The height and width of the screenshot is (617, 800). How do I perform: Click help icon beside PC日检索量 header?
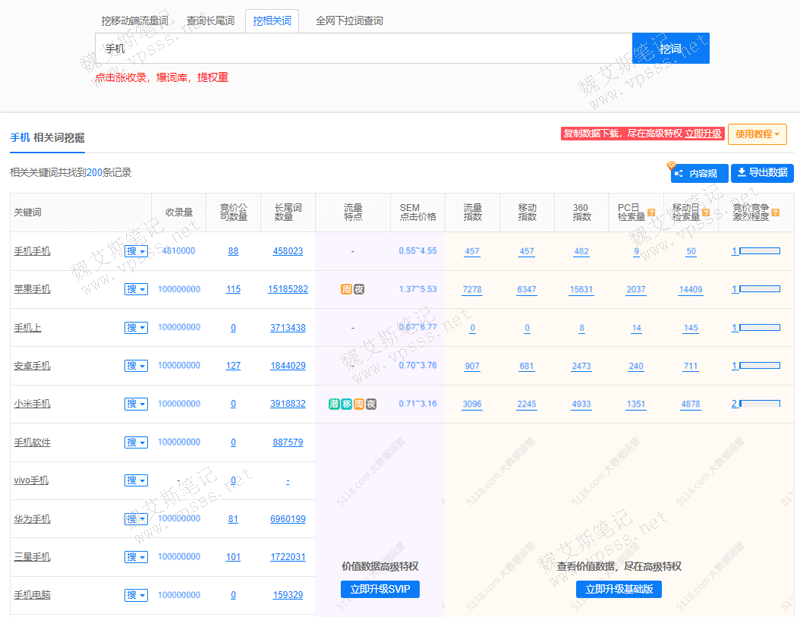point(651,212)
